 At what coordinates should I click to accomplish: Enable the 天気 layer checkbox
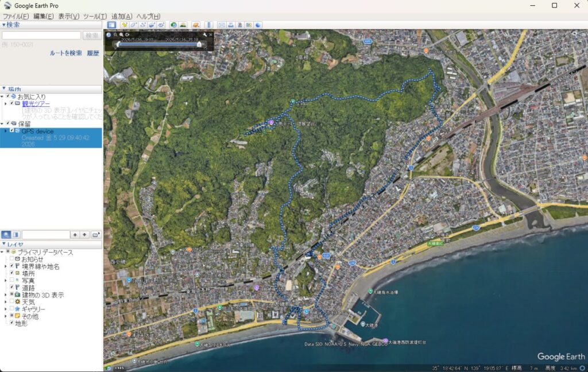coord(11,301)
